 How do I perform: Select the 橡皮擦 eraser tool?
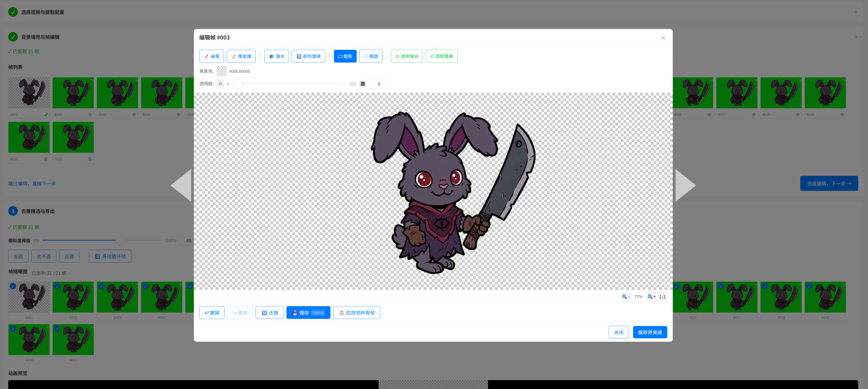(x=241, y=56)
